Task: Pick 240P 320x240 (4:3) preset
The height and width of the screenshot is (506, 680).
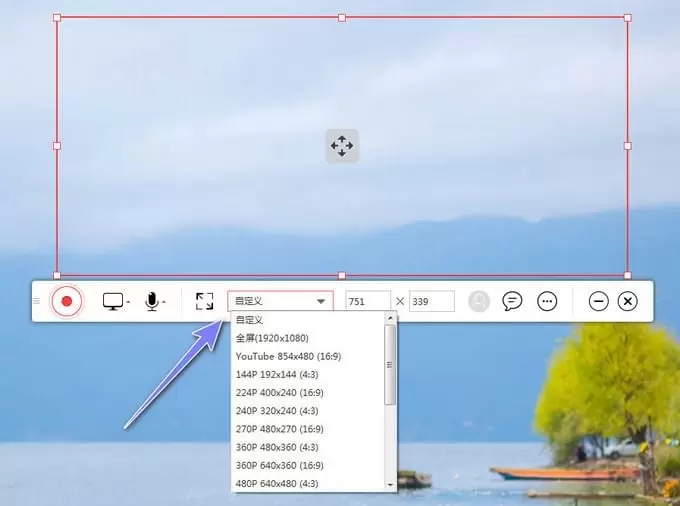Action: point(308,411)
